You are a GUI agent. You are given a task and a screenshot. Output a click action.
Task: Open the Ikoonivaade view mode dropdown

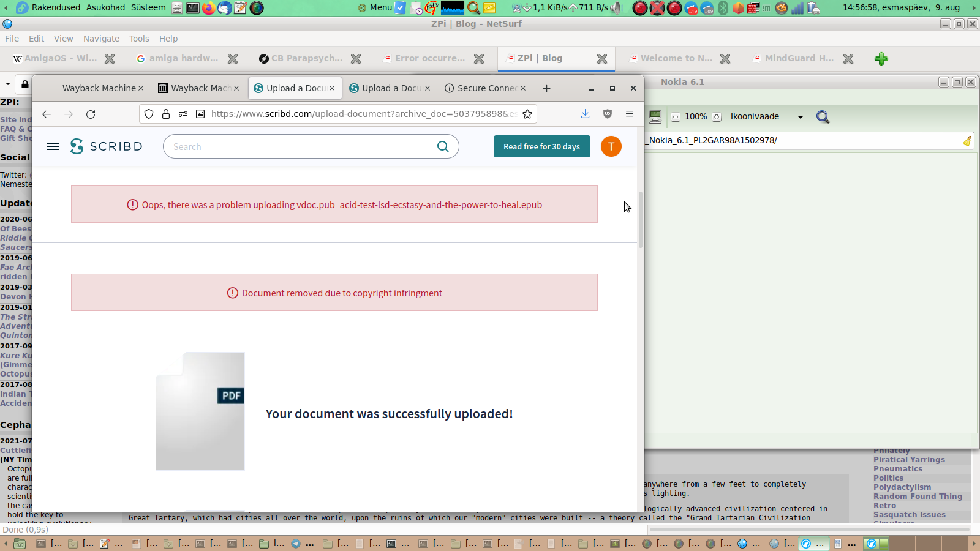(766, 116)
